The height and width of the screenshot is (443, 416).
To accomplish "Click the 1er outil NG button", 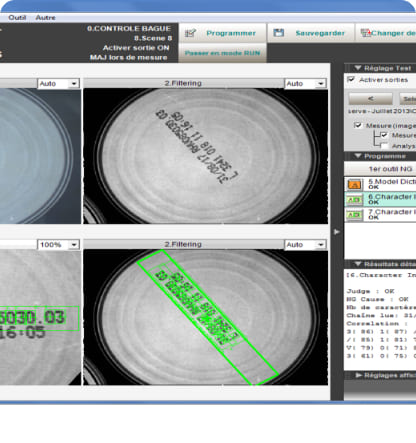I will [x=380, y=169].
